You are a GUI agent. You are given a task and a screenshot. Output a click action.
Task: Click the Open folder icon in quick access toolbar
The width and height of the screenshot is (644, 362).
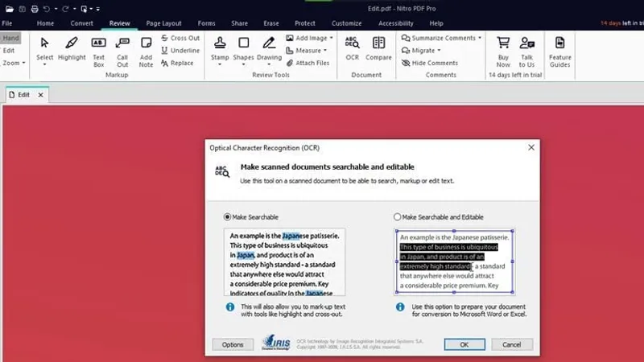[9, 9]
